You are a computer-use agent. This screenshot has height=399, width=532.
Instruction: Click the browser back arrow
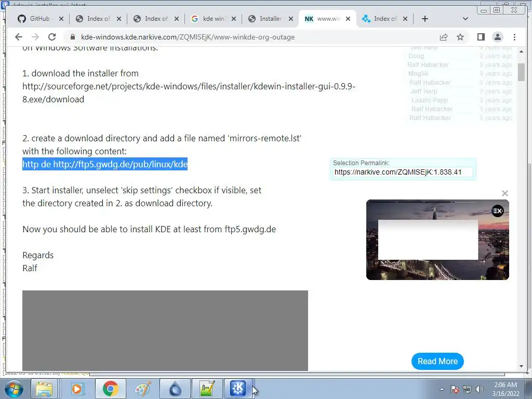(19, 37)
